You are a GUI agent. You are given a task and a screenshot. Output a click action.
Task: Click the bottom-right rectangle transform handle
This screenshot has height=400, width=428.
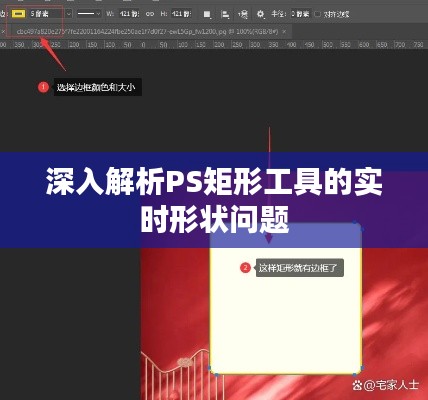point(362,368)
